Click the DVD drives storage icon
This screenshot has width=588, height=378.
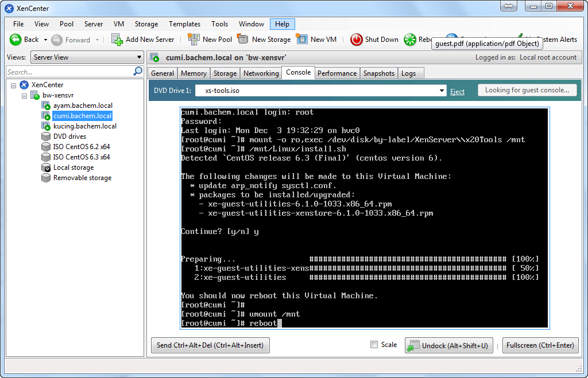pyautogui.click(x=46, y=137)
